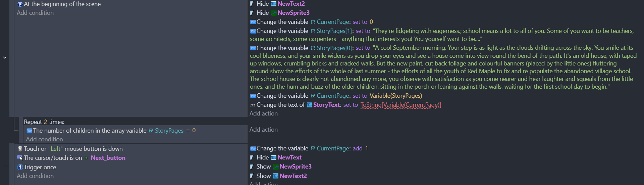Click the Next_button object icon

point(86,158)
